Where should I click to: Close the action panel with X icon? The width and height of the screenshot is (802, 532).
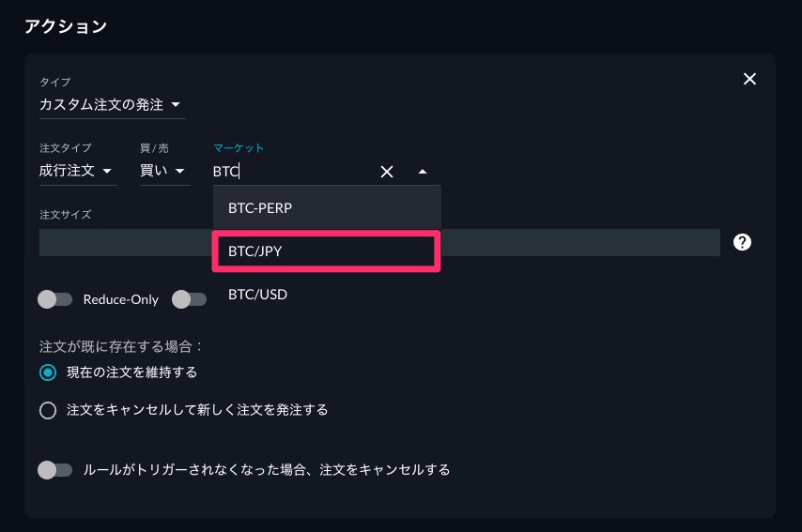(x=749, y=79)
